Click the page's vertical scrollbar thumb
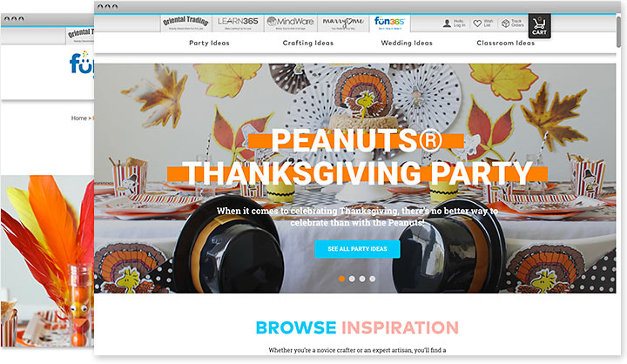The image size is (627, 364). coord(619,31)
